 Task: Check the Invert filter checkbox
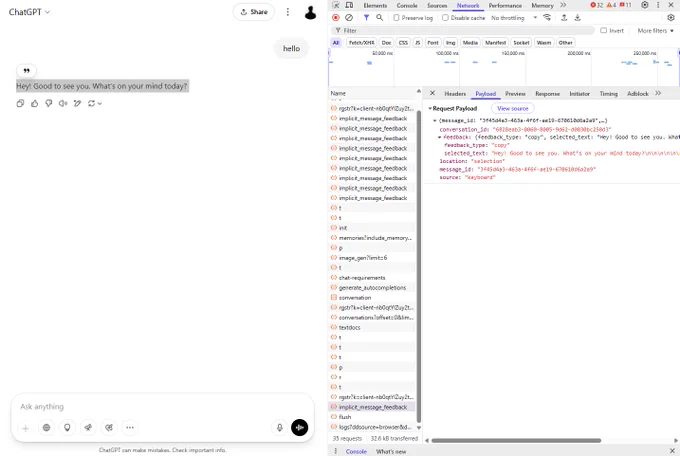pyautogui.click(x=603, y=30)
